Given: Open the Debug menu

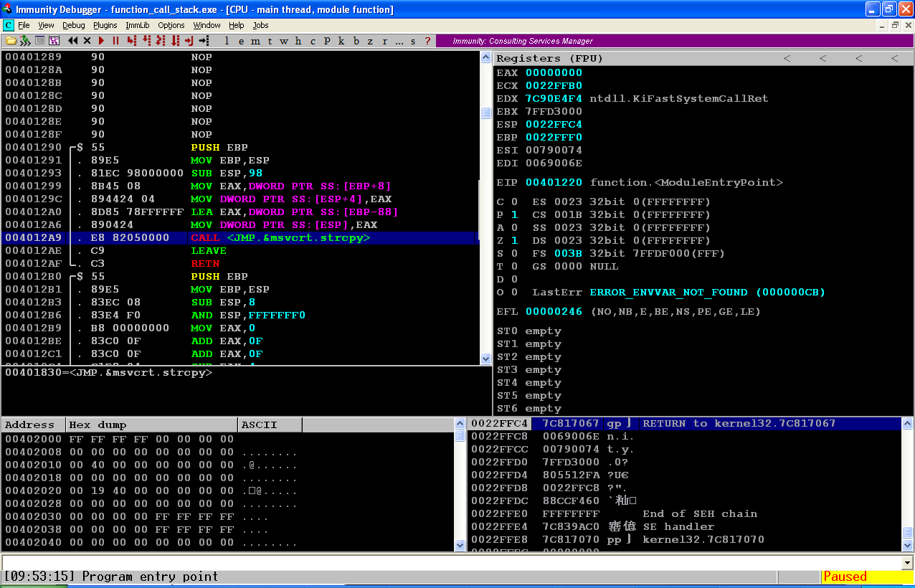Looking at the screenshot, I should (73, 25).
